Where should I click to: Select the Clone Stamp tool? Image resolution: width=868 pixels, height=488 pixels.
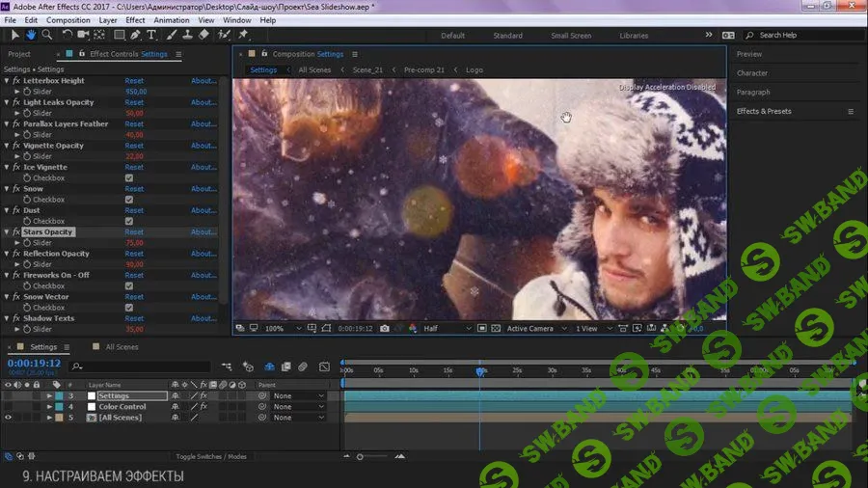tap(188, 35)
